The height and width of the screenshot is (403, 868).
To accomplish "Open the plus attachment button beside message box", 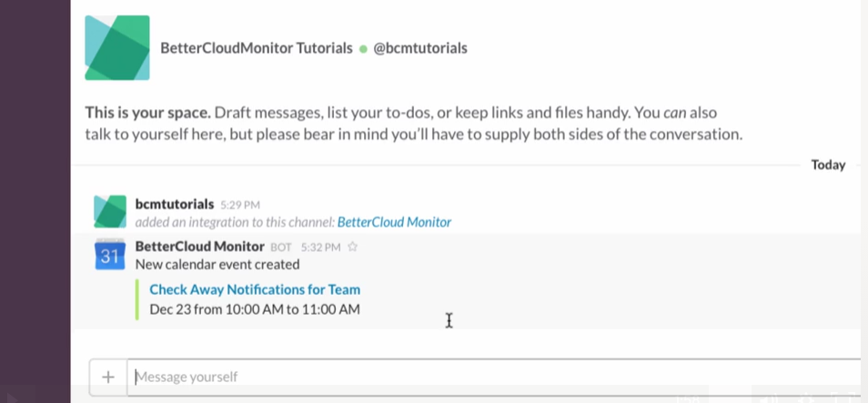I will point(108,377).
